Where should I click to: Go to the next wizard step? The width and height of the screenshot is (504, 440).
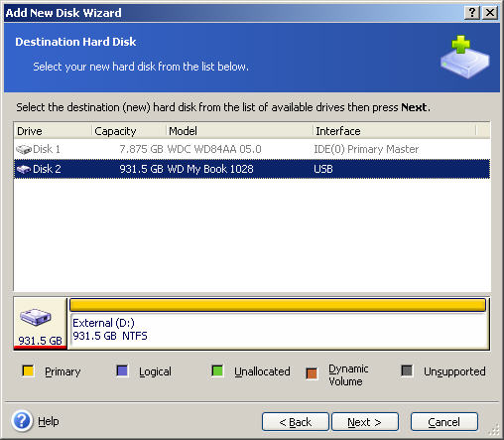pyautogui.click(x=365, y=422)
